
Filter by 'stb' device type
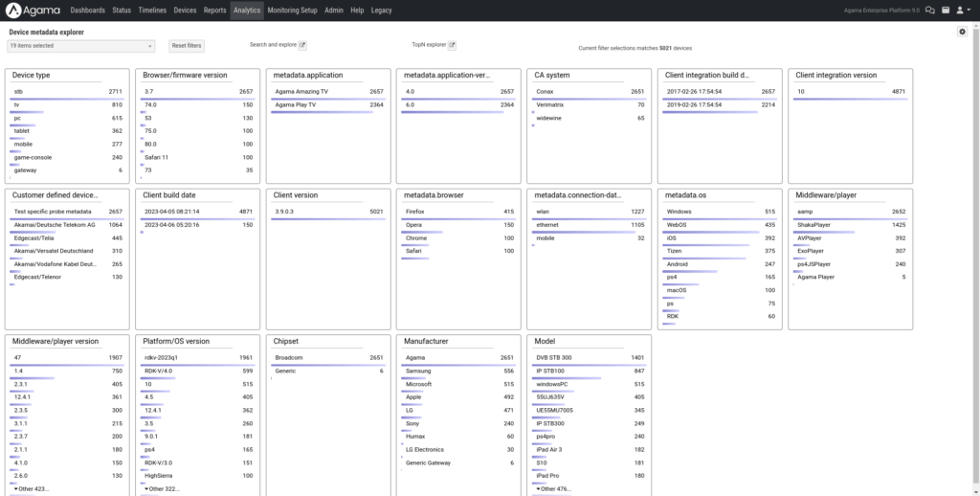67,91
